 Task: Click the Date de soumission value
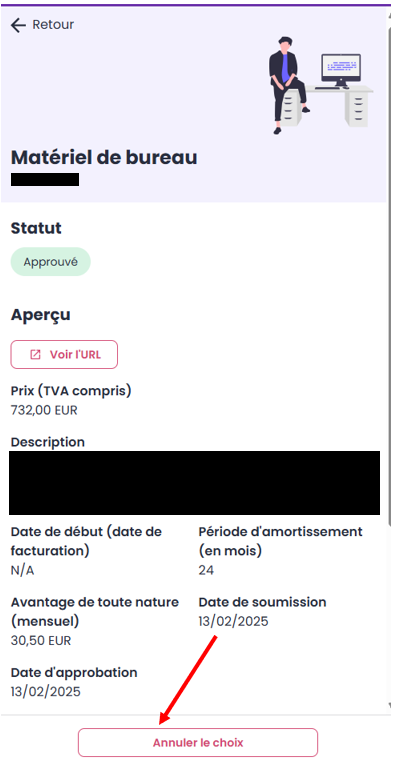[233, 621]
